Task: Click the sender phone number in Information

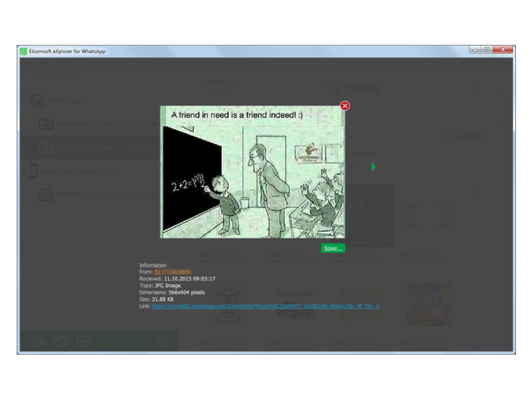Action: [x=172, y=272]
